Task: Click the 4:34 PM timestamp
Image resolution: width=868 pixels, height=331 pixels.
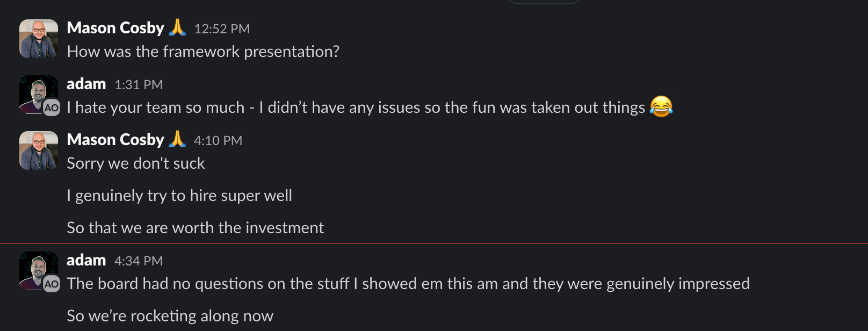Action: pos(138,261)
